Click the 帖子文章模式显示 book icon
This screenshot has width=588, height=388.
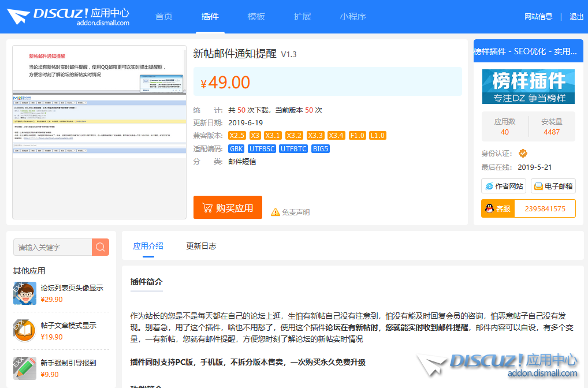click(x=25, y=331)
